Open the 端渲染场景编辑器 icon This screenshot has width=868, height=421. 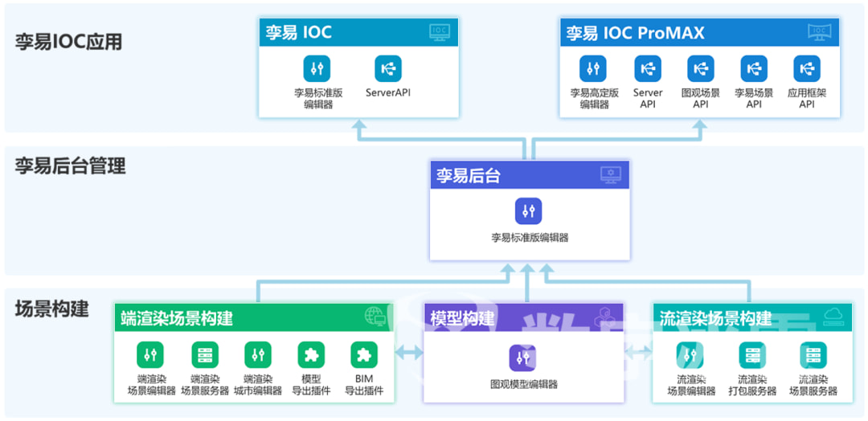(x=151, y=355)
